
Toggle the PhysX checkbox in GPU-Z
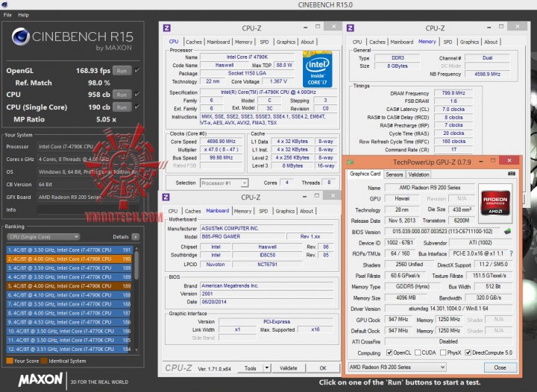pyautogui.click(x=443, y=353)
